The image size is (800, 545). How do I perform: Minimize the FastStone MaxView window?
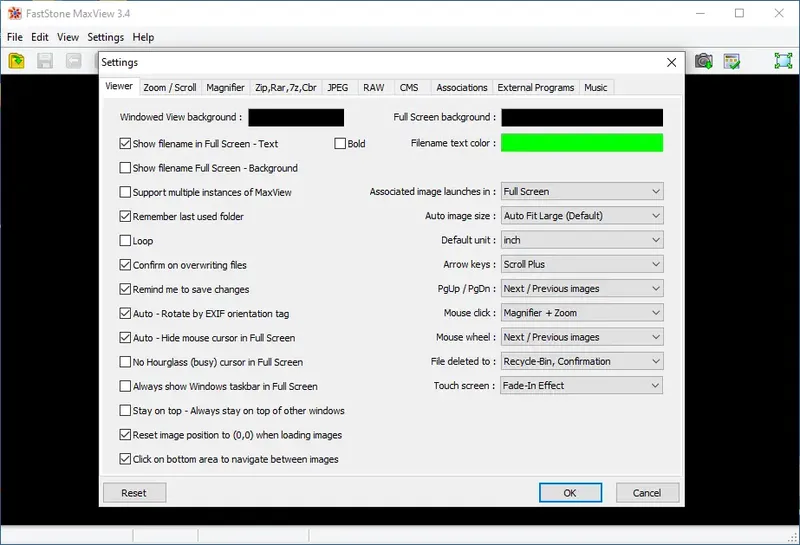(700, 13)
